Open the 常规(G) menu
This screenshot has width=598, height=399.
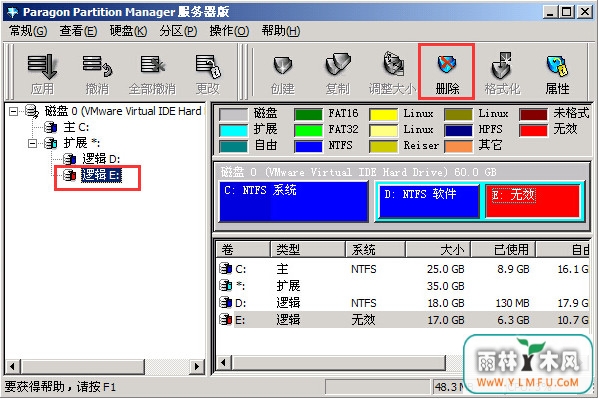[x=28, y=31]
